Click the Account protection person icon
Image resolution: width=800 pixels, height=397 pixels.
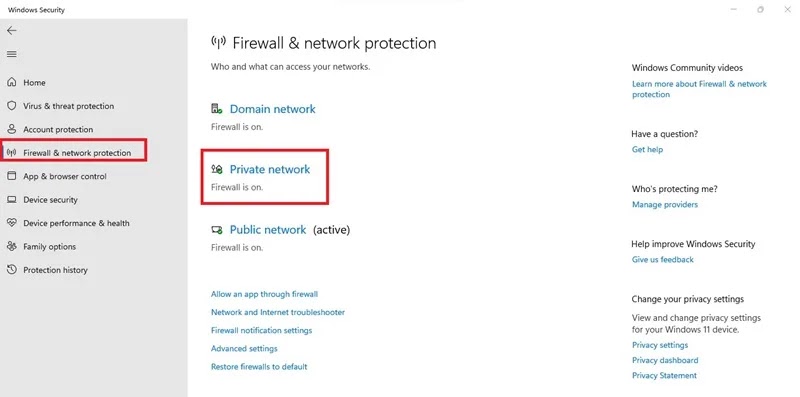click(12, 129)
